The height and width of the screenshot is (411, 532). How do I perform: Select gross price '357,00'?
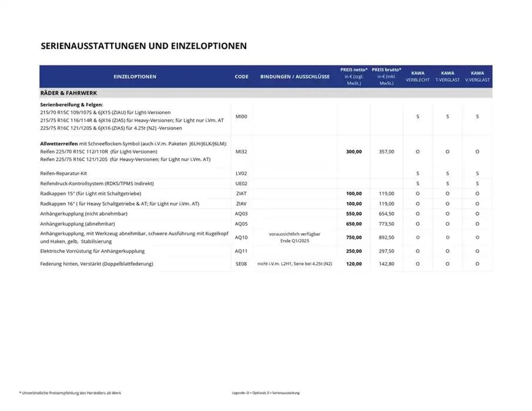(386, 152)
